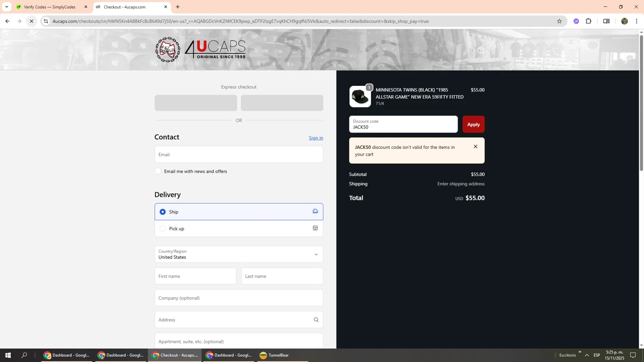Open the taskbar clock and date
The height and width of the screenshot is (362, 644).
click(x=615, y=355)
